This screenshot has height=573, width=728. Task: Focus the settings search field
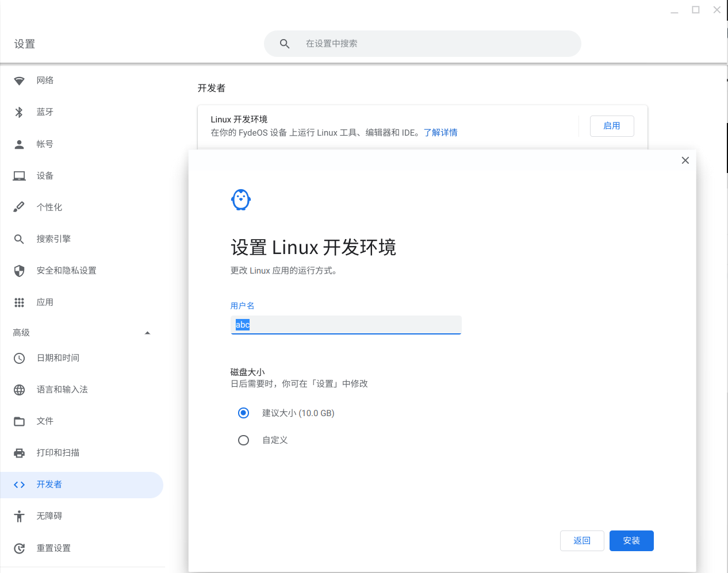(x=423, y=44)
